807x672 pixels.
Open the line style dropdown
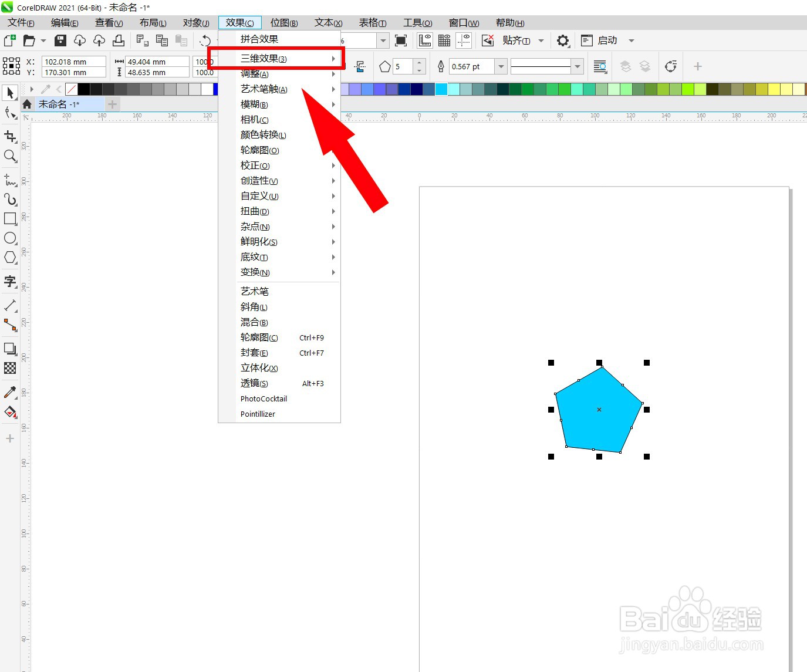pos(578,66)
